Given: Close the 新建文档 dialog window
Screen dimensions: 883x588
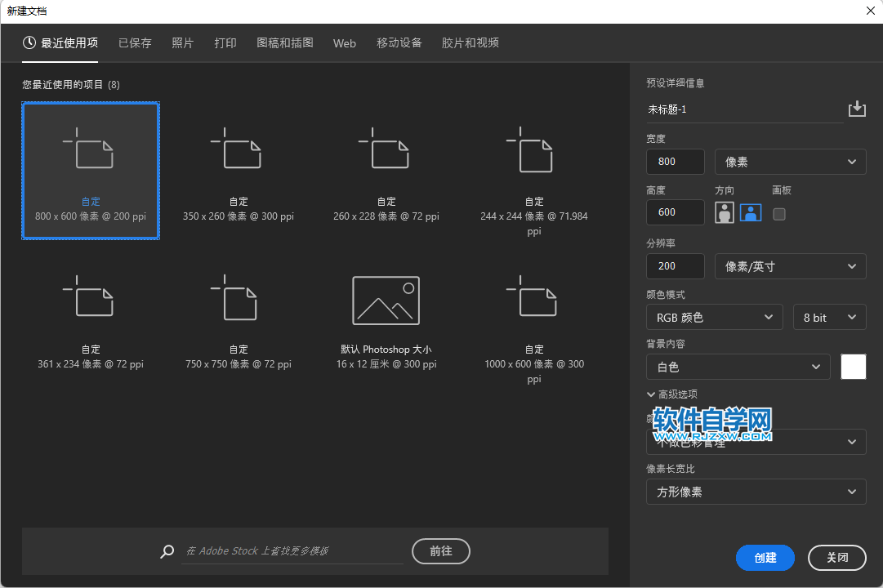Looking at the screenshot, I should click(870, 11).
